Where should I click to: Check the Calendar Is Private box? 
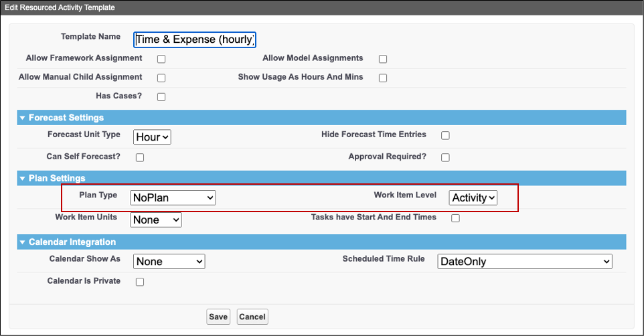click(x=140, y=281)
